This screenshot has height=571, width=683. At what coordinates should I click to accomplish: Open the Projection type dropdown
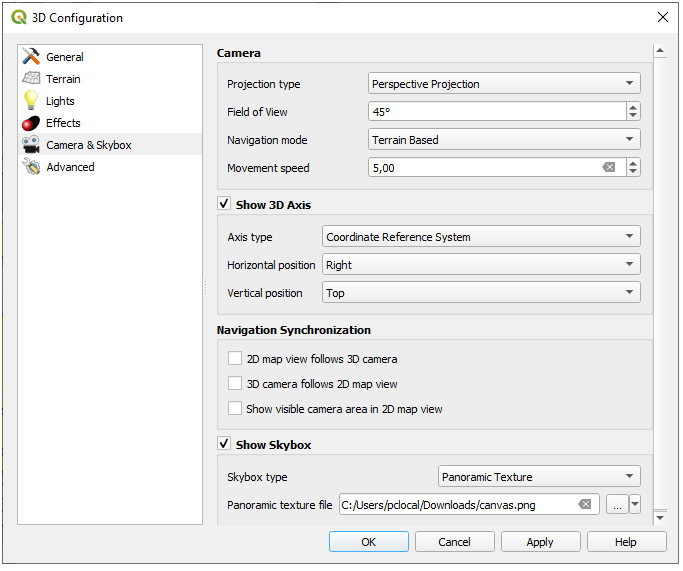(504, 84)
